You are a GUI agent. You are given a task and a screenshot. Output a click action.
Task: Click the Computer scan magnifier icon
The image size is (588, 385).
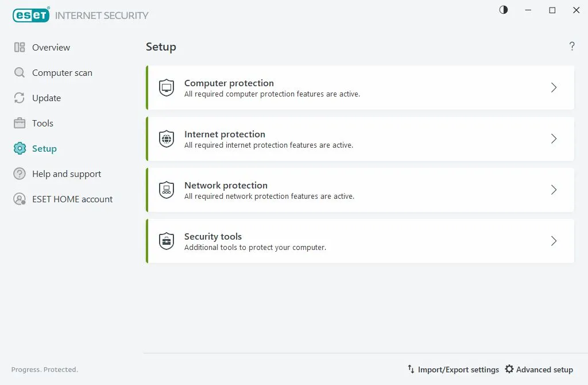pos(20,72)
